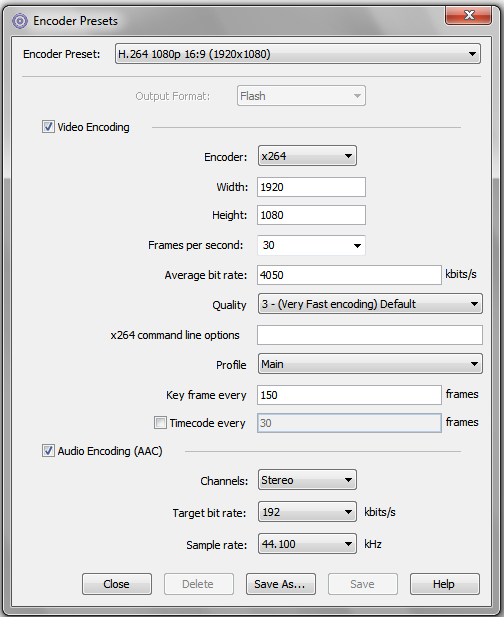The width and height of the screenshot is (504, 617).
Task: Select the x264 command line options field
Action: click(x=370, y=335)
